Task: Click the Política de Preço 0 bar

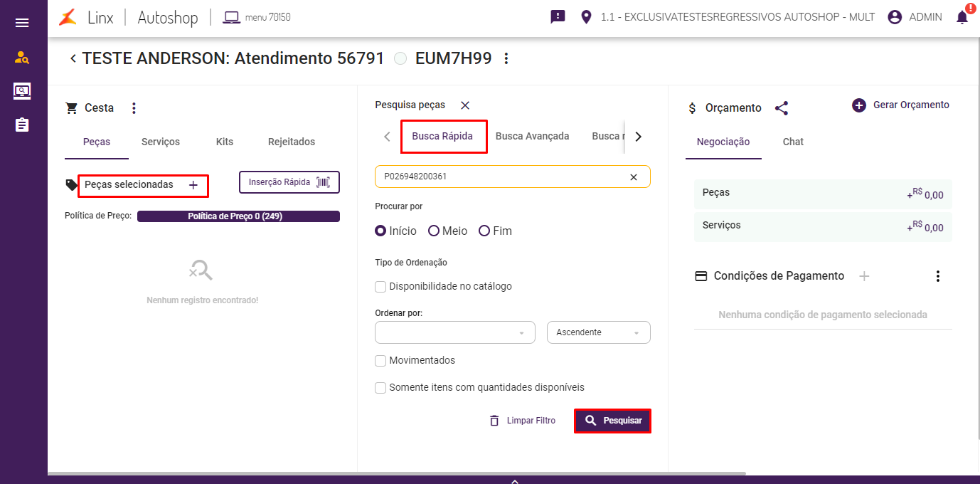Action: tap(238, 216)
